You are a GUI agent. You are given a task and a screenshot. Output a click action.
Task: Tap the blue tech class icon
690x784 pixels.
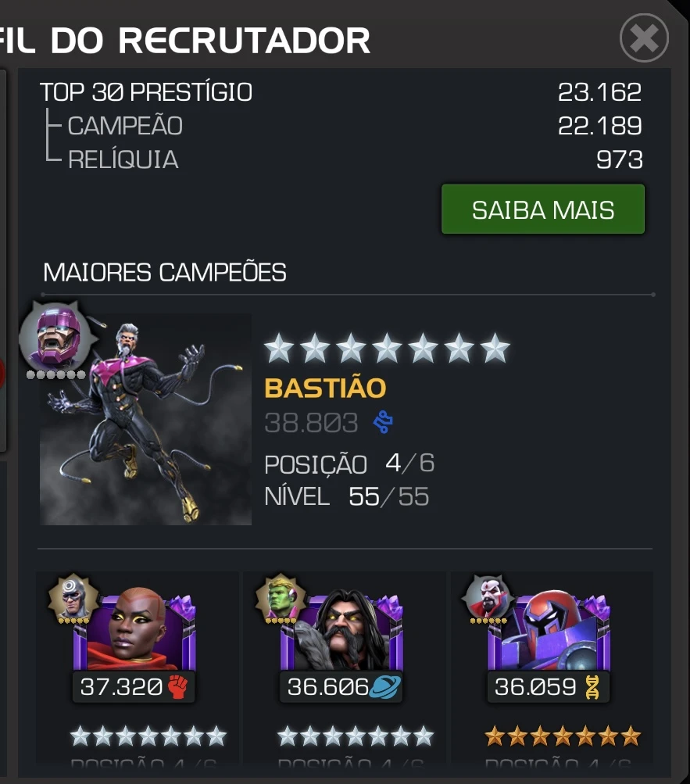point(383,422)
